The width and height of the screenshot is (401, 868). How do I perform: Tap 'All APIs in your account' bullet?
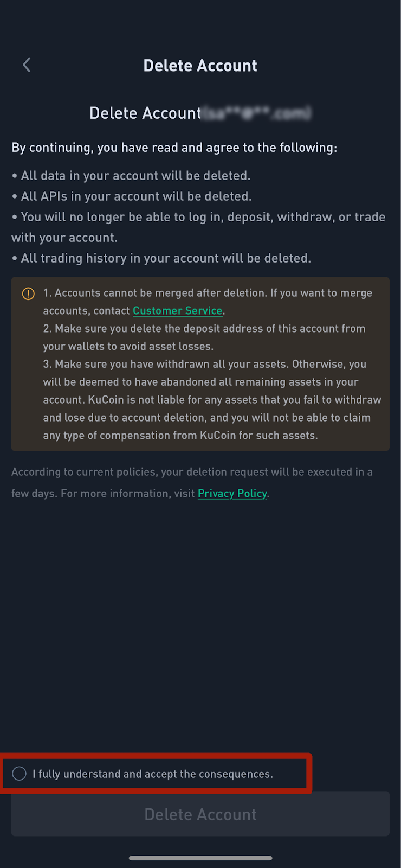coord(132,196)
